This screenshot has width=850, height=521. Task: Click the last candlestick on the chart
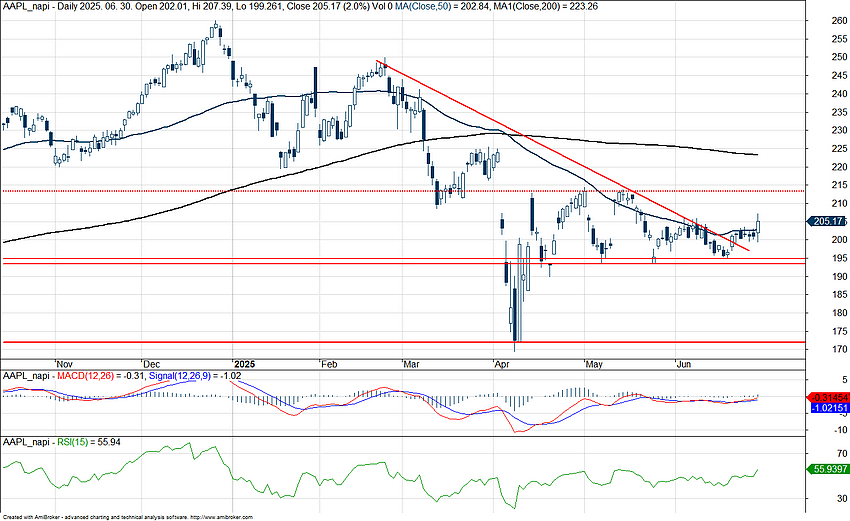point(758,226)
